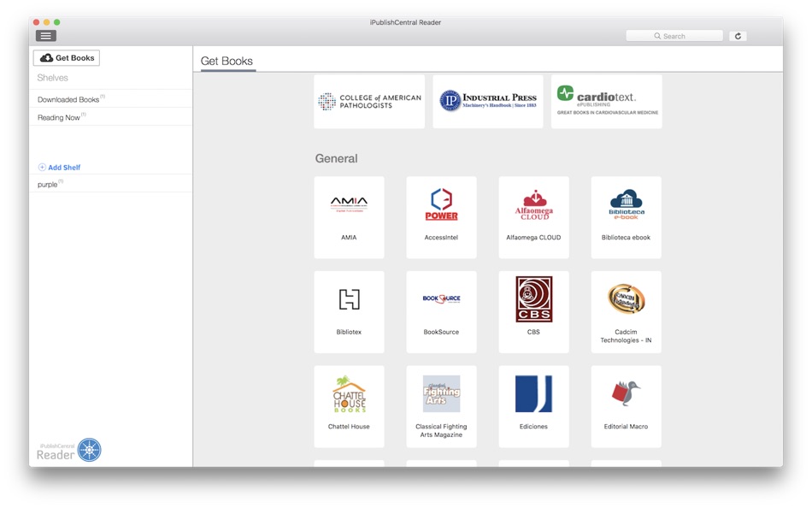
Task: Open Industrial Press store banner
Action: click(488, 102)
